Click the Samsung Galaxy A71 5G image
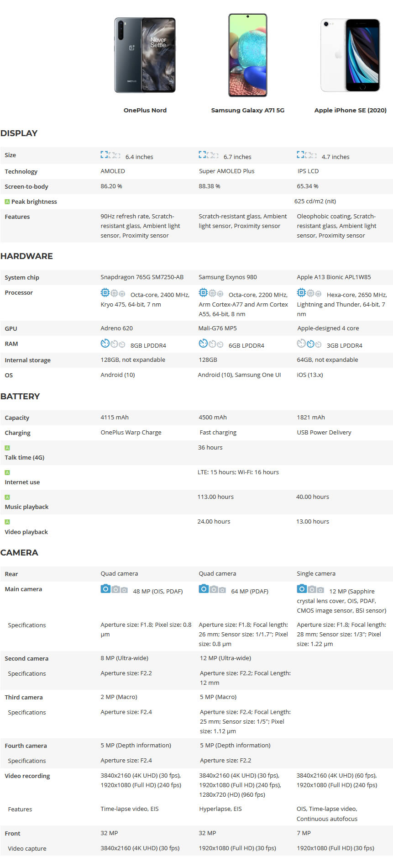Screen dimensions: 393x868 click(248, 55)
